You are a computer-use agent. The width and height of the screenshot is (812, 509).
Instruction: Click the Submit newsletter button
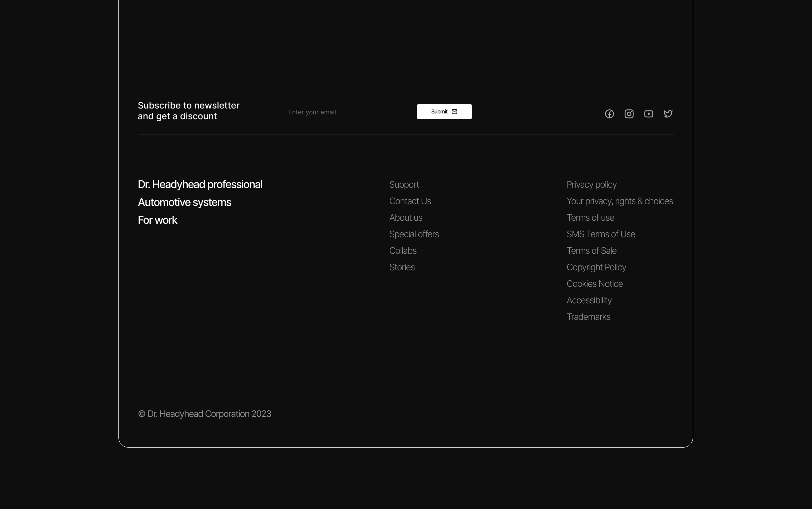[444, 111]
